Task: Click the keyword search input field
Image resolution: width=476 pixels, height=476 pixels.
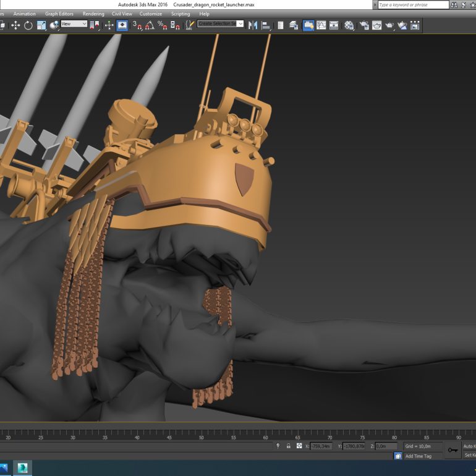Action: [x=413, y=4]
